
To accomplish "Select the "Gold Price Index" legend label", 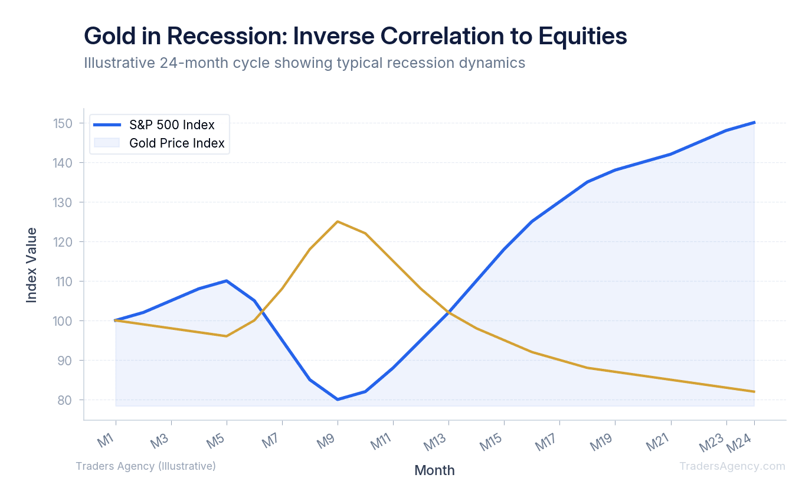I will (177, 143).
